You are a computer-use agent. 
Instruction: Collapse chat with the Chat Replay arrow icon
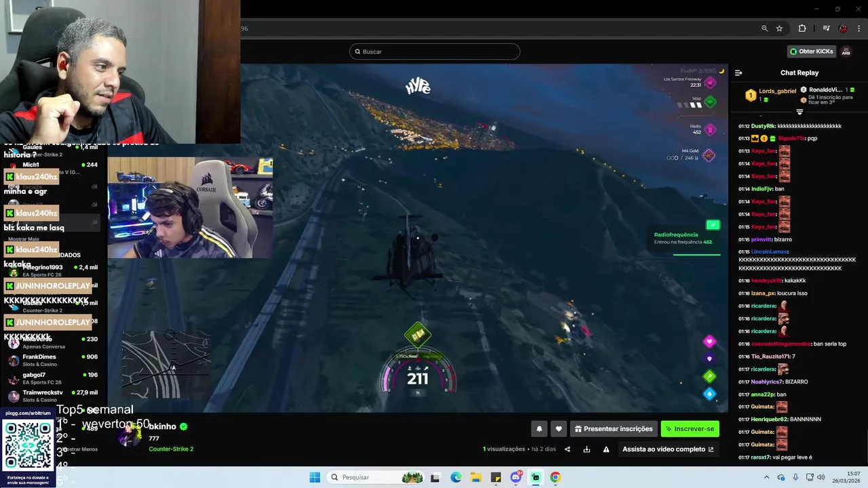pos(738,73)
